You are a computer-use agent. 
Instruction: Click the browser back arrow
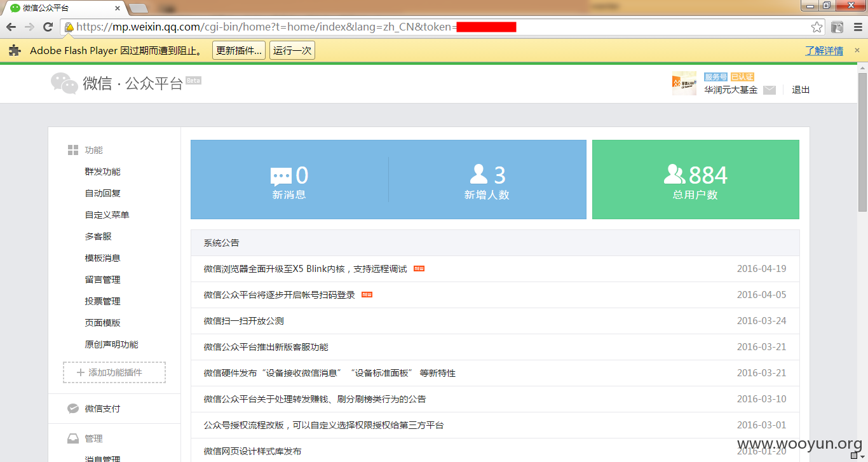pyautogui.click(x=11, y=27)
